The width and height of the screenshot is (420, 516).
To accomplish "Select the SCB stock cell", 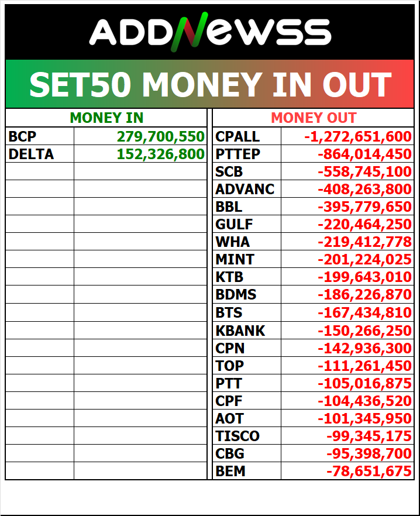I will pos(247,171).
